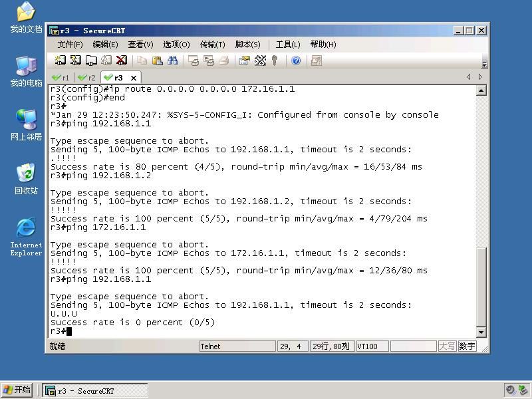Click the Connect toolbar icon
Image resolution: width=532 pixels, height=399 pixels.
pos(61,61)
